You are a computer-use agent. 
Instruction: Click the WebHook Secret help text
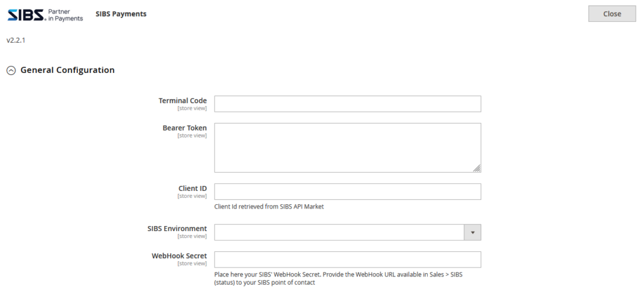click(x=338, y=279)
